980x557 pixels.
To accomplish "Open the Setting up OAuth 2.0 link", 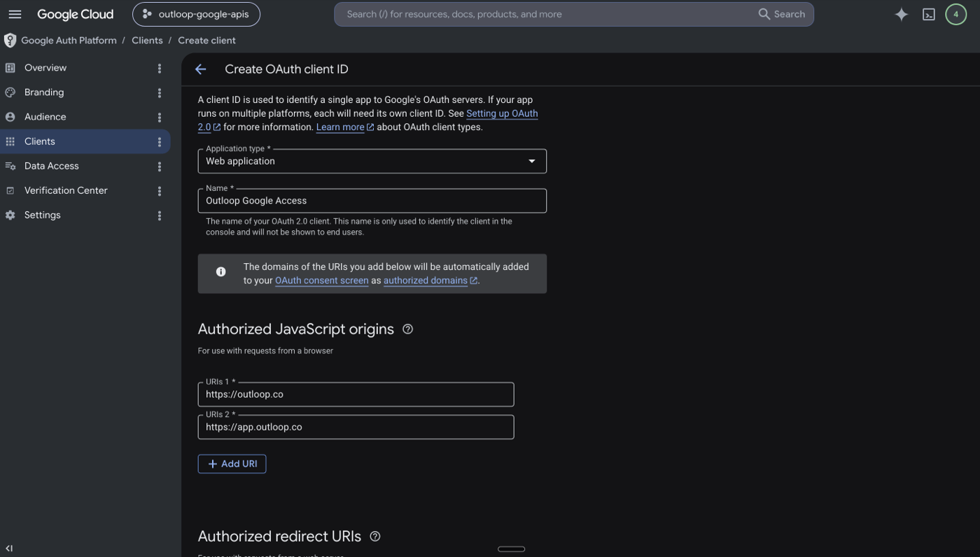I will click(x=502, y=113).
